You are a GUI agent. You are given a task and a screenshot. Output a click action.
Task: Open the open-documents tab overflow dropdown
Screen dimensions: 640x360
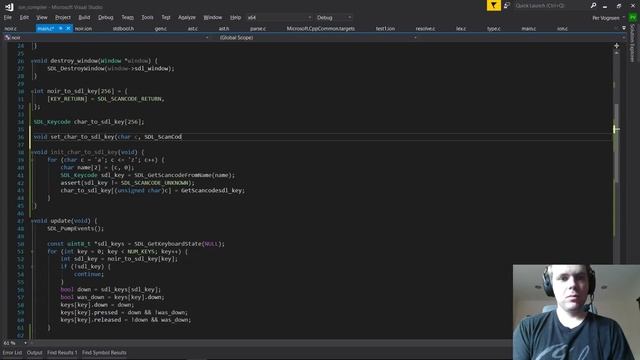pos(624,28)
